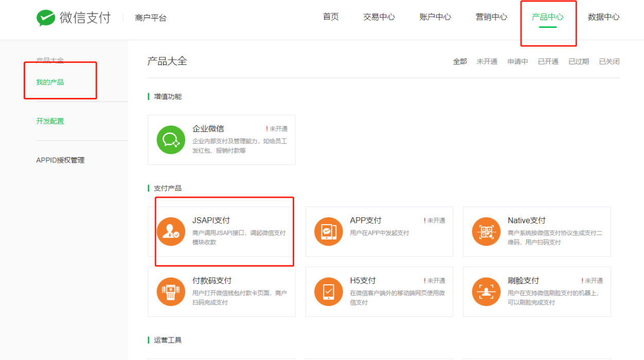
Task: Click APPID授权管理 sidebar link
Action: coord(60,160)
